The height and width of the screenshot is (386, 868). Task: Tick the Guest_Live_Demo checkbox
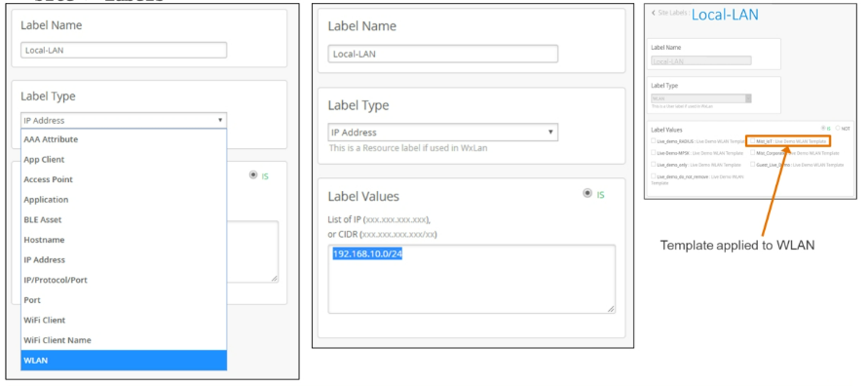click(753, 165)
